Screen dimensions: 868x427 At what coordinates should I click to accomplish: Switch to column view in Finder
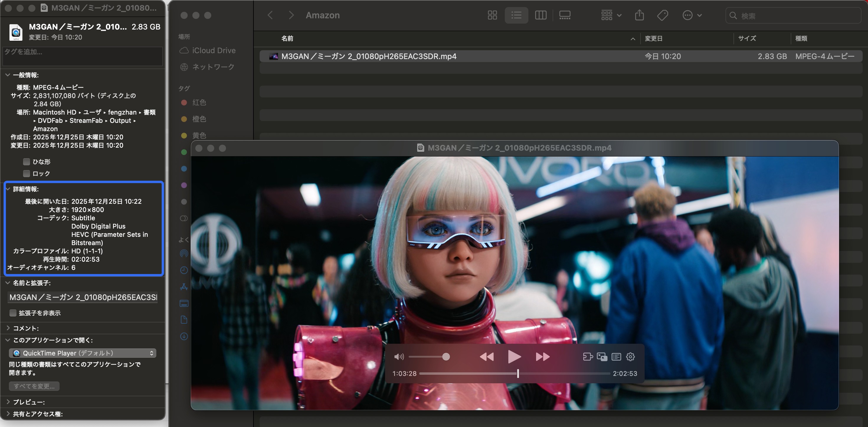541,15
